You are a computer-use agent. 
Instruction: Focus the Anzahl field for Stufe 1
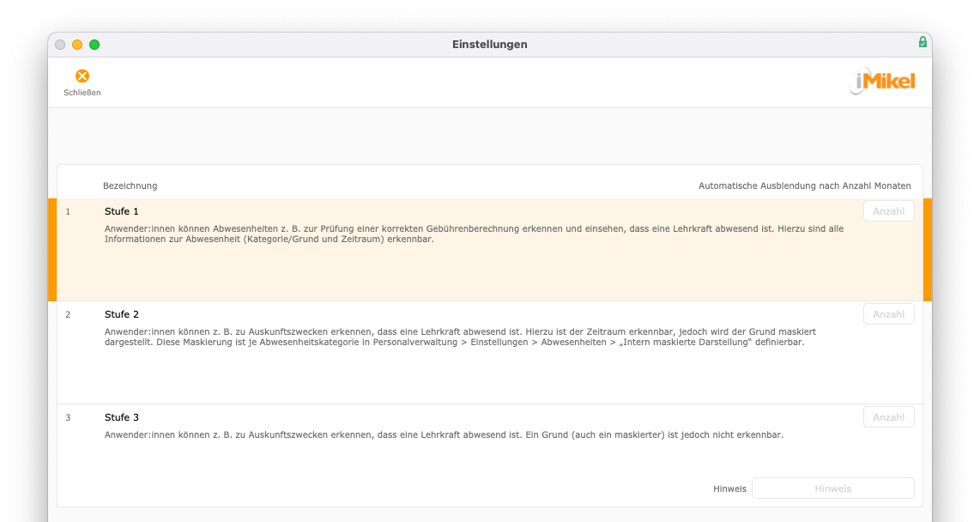click(888, 211)
